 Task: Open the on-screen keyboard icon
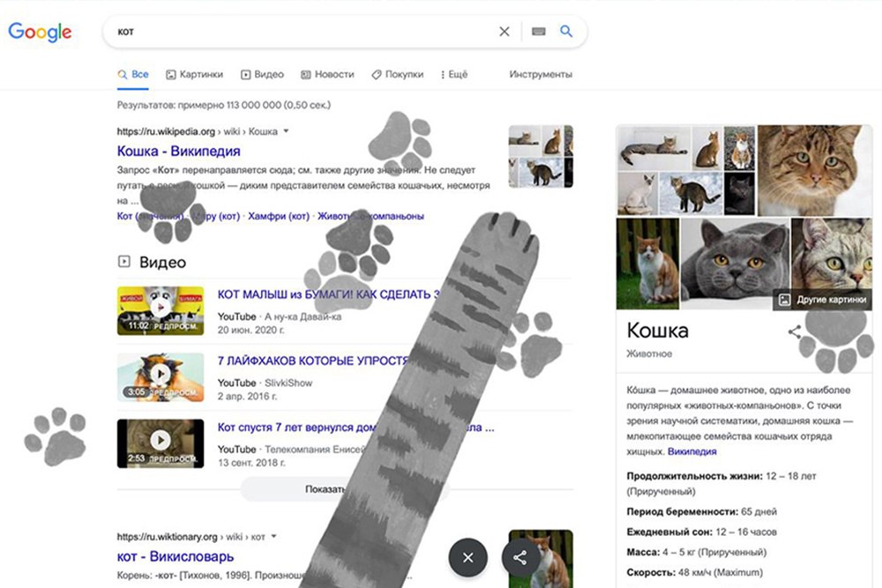[x=539, y=32]
